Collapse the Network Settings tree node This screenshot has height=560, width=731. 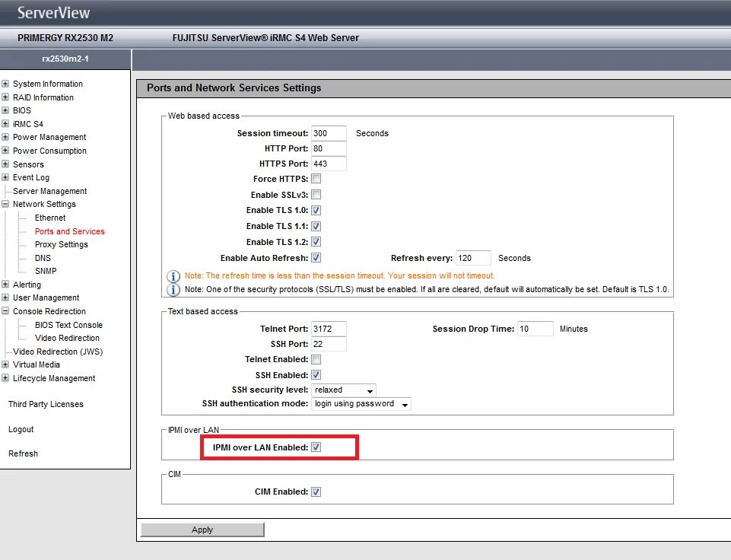[5, 204]
